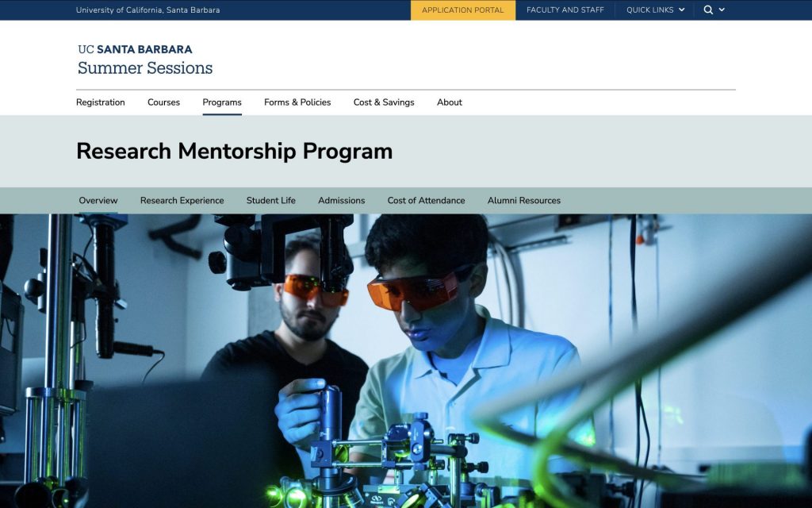Image resolution: width=812 pixels, height=508 pixels.
Task: Click the lab researchers hero image
Action: point(406,361)
